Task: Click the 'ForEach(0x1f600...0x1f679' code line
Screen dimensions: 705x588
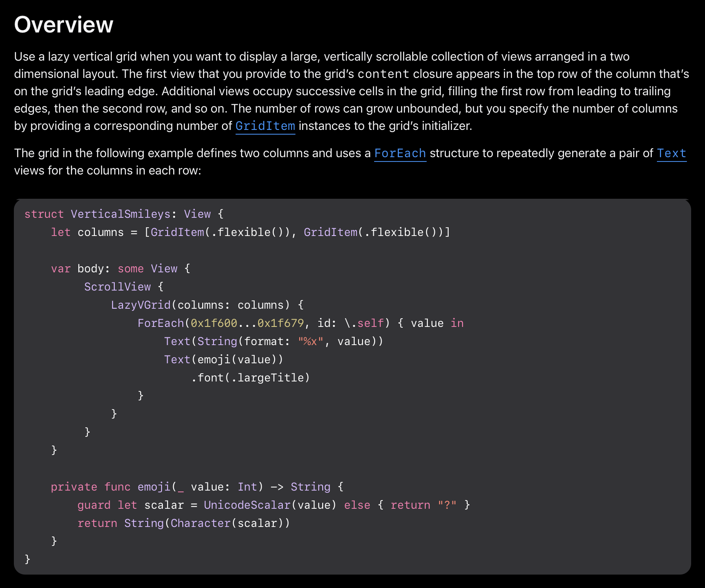Action: [301, 323]
